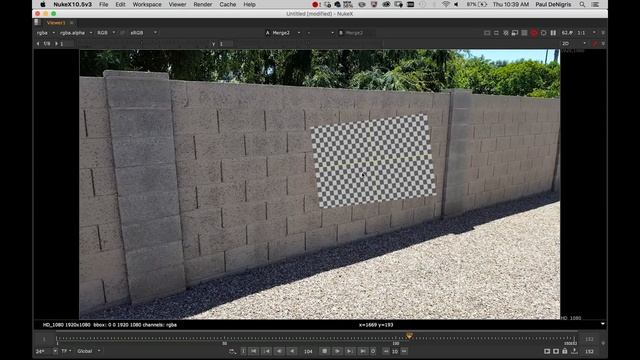This screenshot has width=640, height=360.
Task: Toggle the loop playback mode icon
Action: click(x=373, y=351)
